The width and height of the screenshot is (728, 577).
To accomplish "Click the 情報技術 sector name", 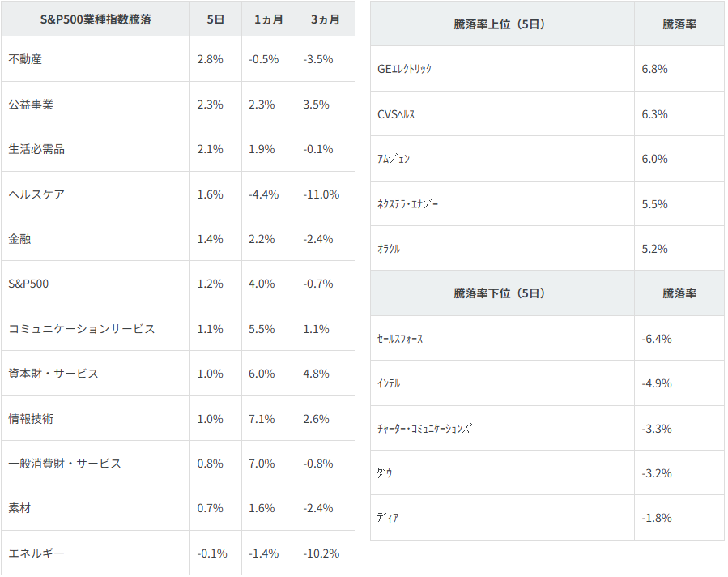I will coord(31,419).
